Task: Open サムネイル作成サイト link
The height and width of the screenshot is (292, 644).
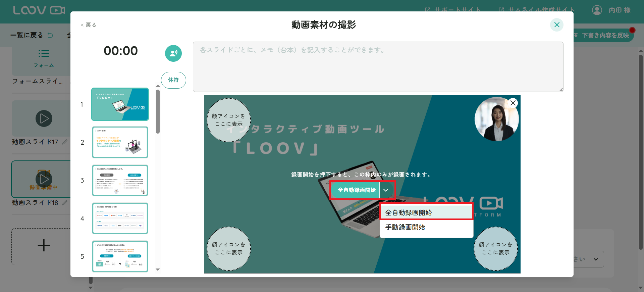Action: click(537, 10)
